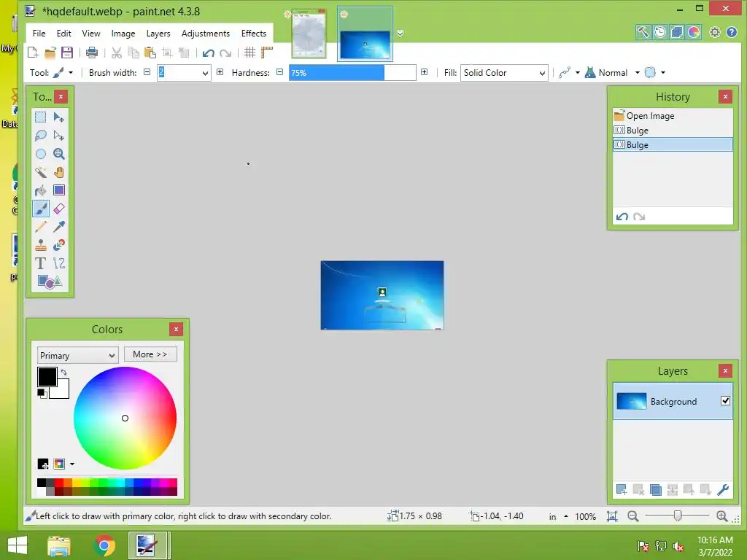Expand the image list arrow
This screenshot has width=747, height=560.
[x=400, y=33]
